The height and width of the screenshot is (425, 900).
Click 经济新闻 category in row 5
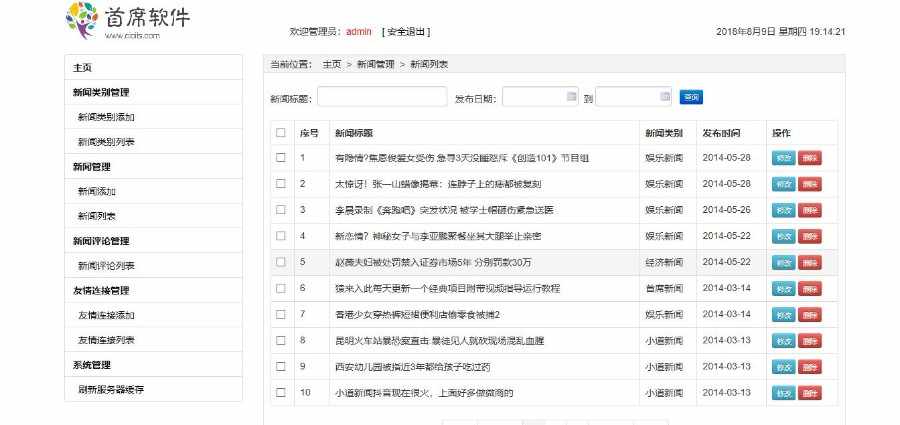pyautogui.click(x=664, y=262)
